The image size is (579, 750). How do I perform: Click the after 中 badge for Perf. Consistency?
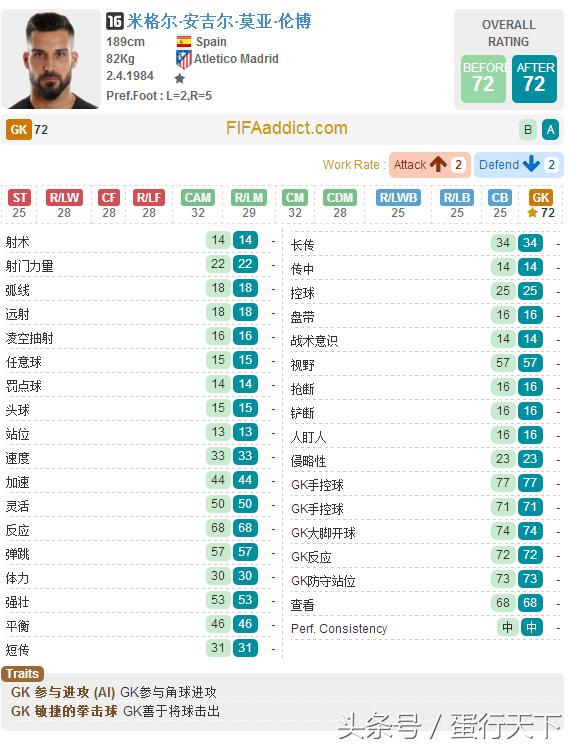(531, 627)
